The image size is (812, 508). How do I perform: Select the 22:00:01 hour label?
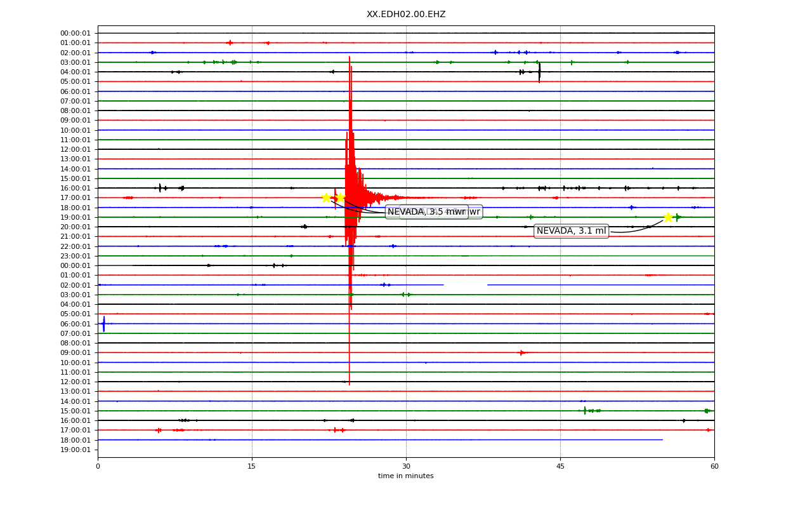(x=75, y=246)
